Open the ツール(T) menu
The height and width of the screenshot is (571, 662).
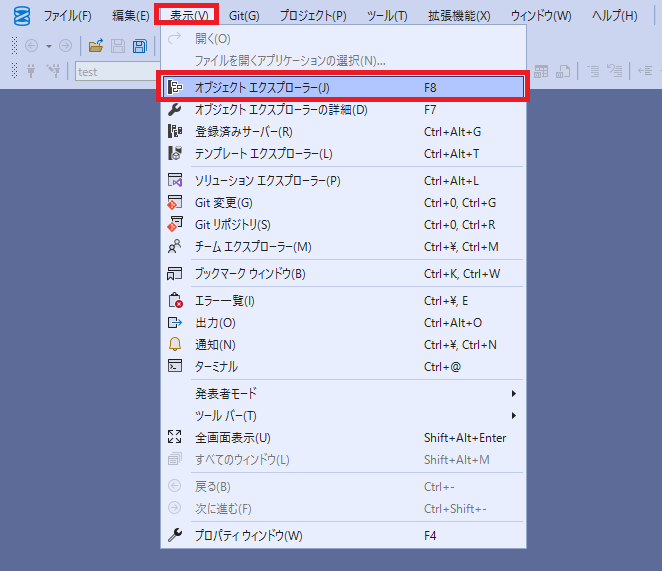(387, 16)
